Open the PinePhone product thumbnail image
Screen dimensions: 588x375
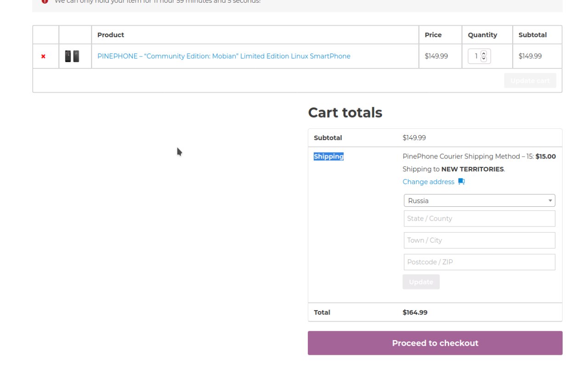click(72, 56)
